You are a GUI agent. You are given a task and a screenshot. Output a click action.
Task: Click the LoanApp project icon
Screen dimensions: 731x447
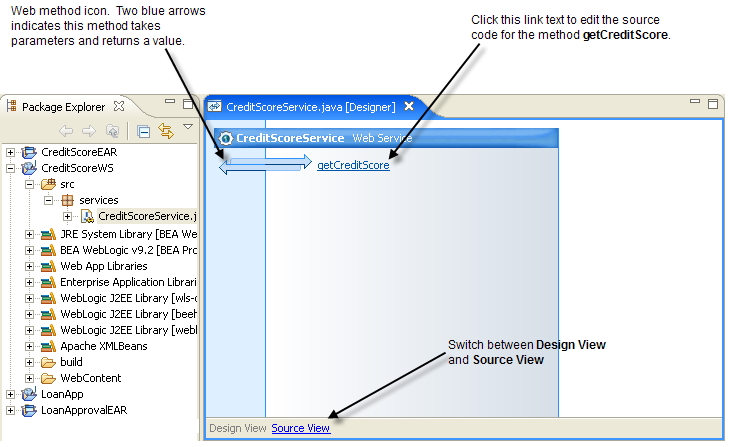(29, 394)
